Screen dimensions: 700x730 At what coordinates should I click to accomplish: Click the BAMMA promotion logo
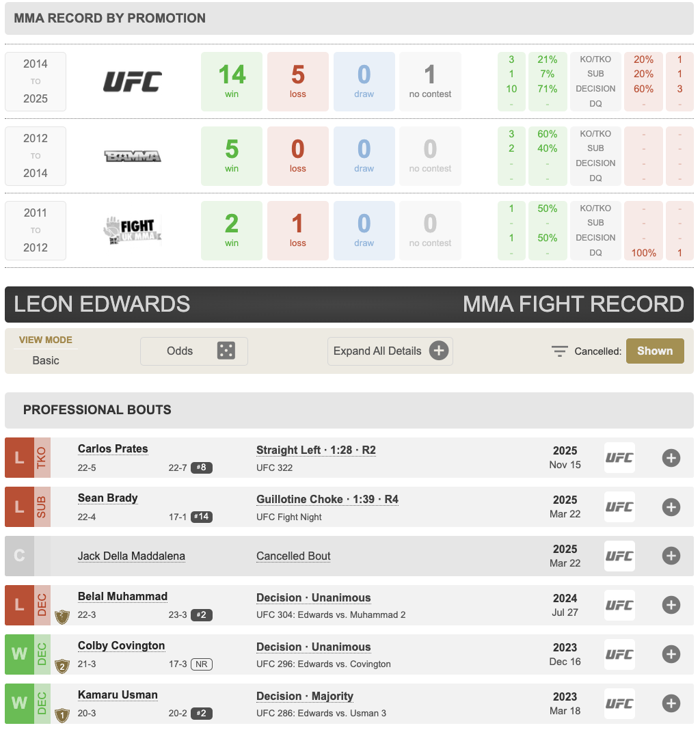click(133, 157)
